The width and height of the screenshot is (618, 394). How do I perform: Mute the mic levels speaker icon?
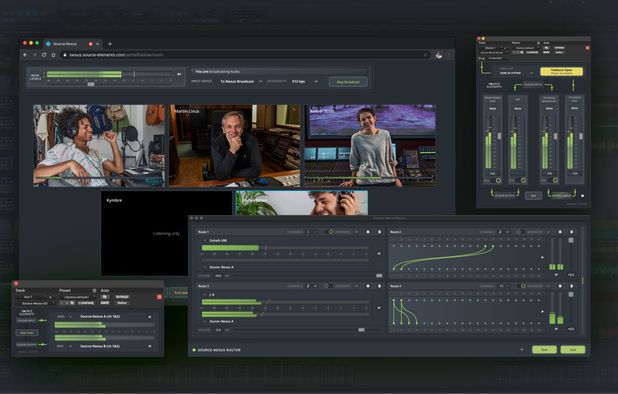[x=179, y=74]
